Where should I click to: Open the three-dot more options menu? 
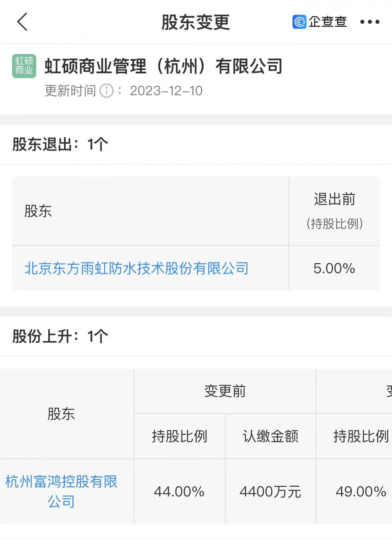pos(370,22)
